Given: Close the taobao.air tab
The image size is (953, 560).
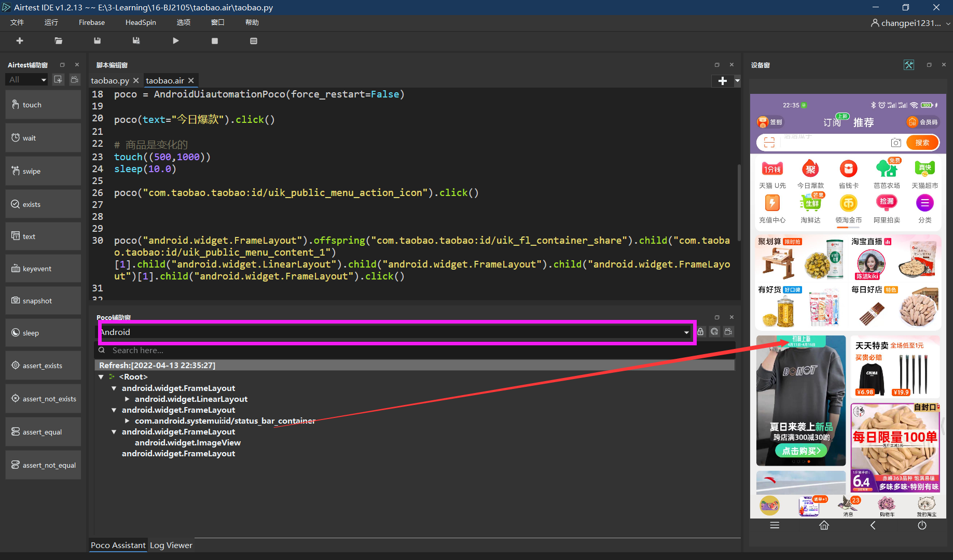Looking at the screenshot, I should pos(191,80).
